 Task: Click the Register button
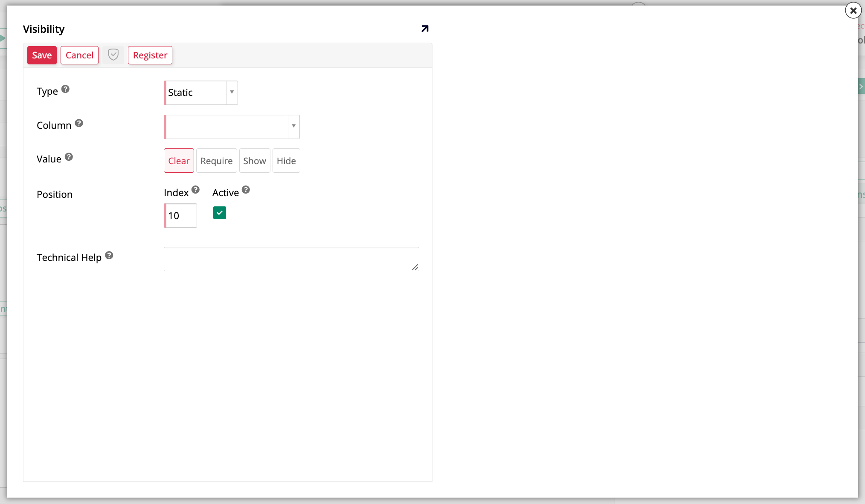click(x=150, y=55)
